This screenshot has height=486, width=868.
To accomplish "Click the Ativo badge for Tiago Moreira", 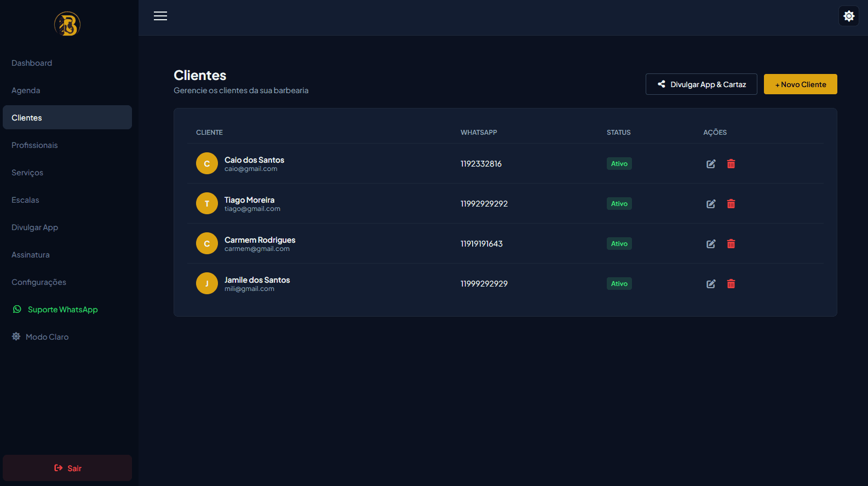I will point(619,204).
